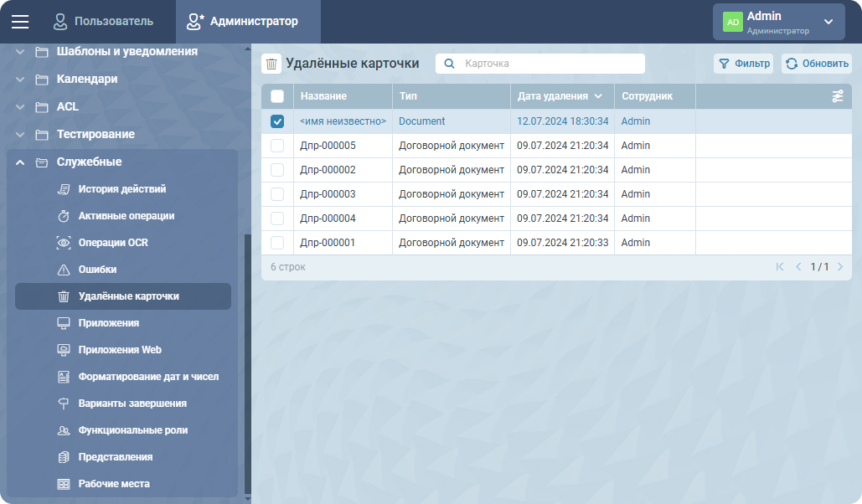Toggle the select-all header checkbox
The height and width of the screenshot is (504, 862).
tap(277, 96)
